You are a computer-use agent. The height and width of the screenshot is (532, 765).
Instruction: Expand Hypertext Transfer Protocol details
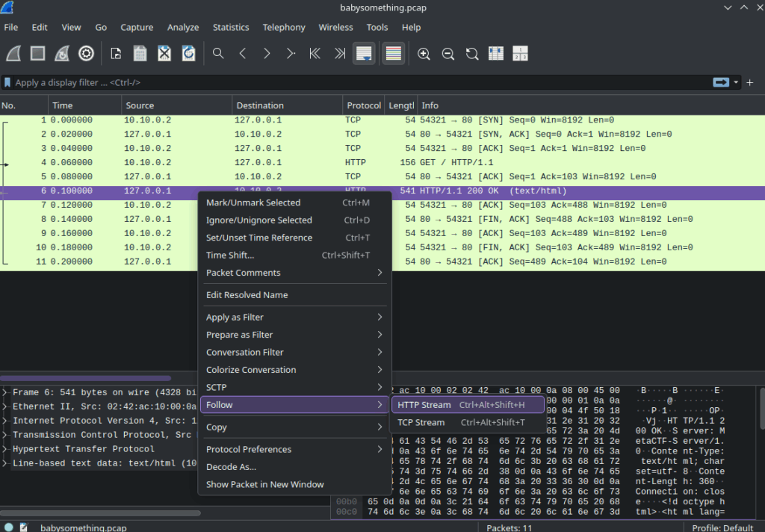(x=5, y=449)
